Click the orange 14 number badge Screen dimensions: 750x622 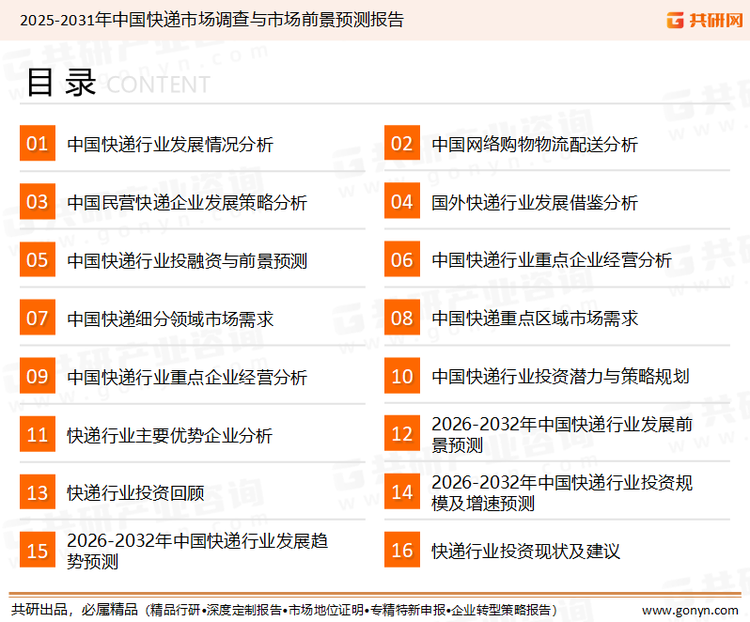point(402,492)
